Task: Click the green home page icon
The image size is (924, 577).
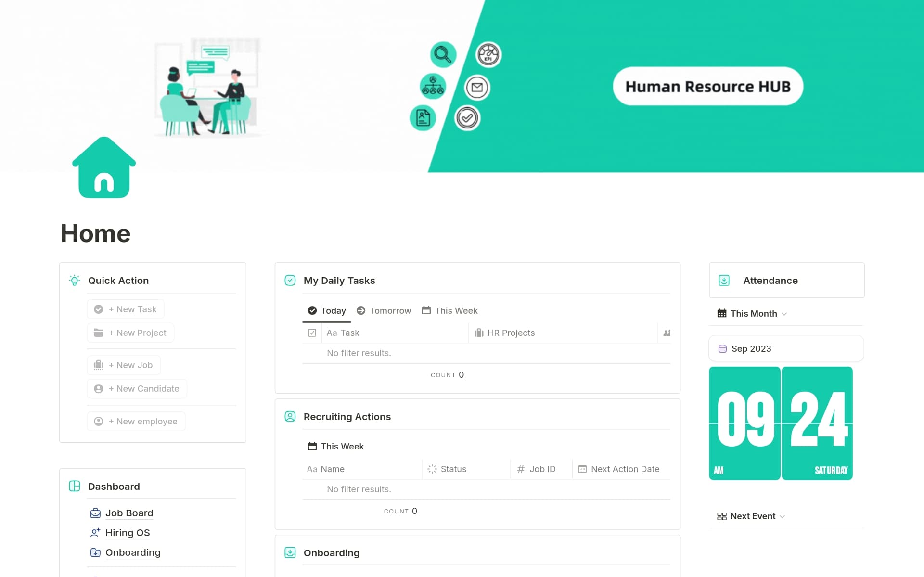Action: pos(104,167)
